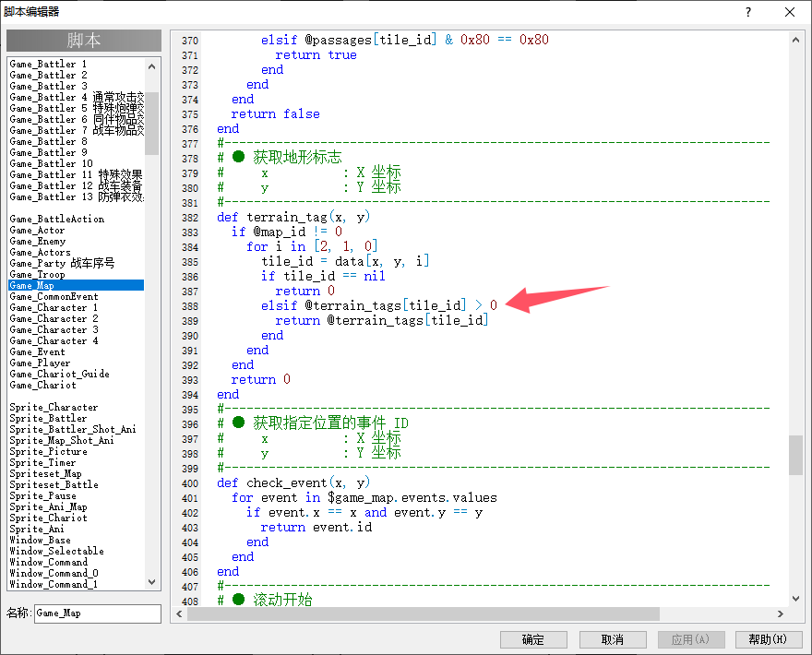Select Game_Battler 1 script
812x655 pixels.
48,64
